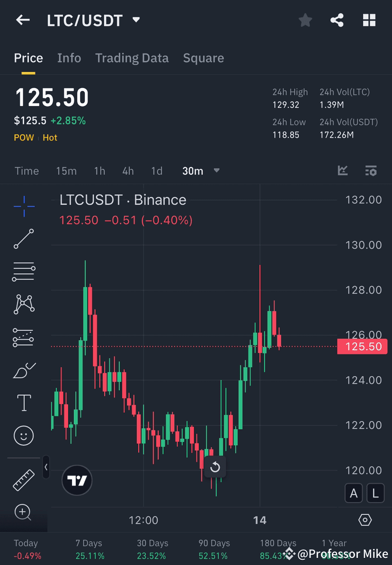This screenshot has height=565, width=392.
Task: Toggle the favorite star for LTC/USDT
Action: tap(305, 20)
